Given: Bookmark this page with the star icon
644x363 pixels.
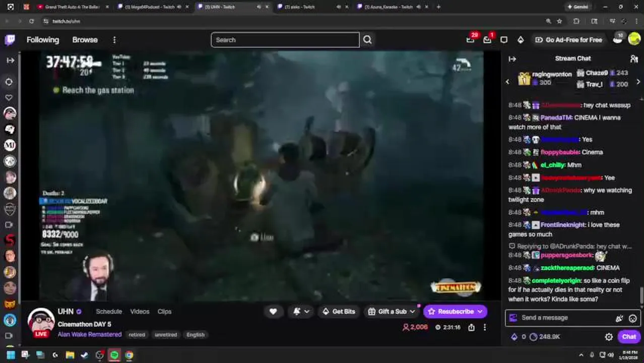Looking at the screenshot, I should point(559,21).
